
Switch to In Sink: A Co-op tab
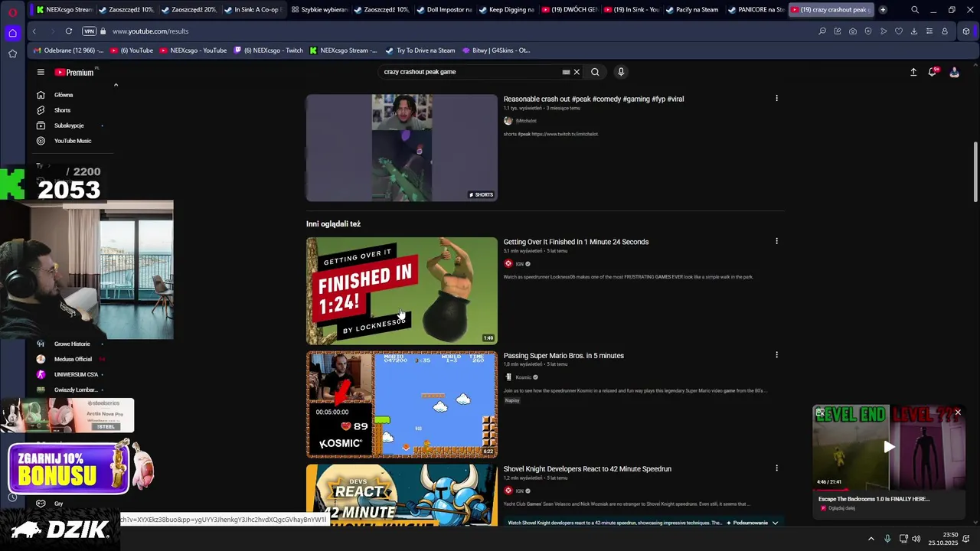tap(253, 10)
